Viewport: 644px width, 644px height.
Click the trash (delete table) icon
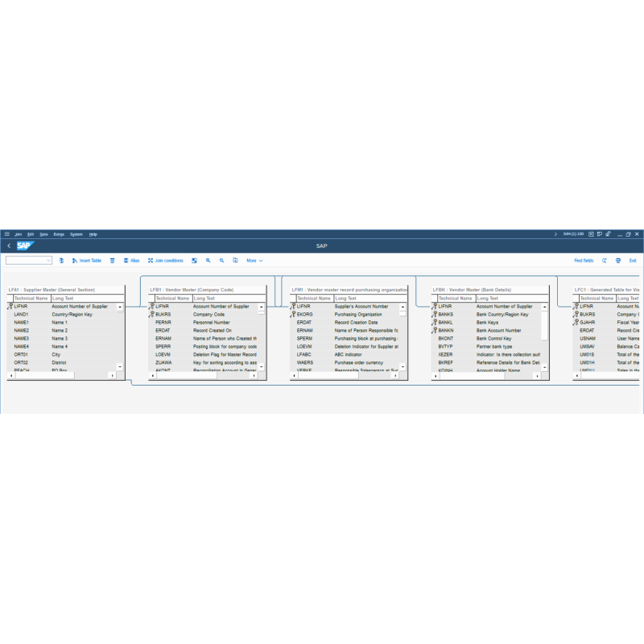[x=113, y=260]
